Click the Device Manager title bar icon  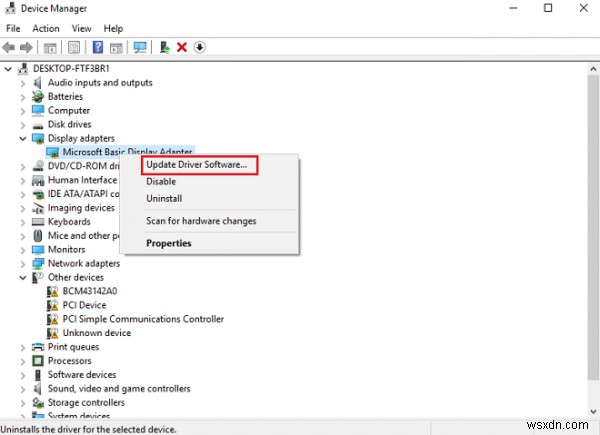[x=10, y=8]
